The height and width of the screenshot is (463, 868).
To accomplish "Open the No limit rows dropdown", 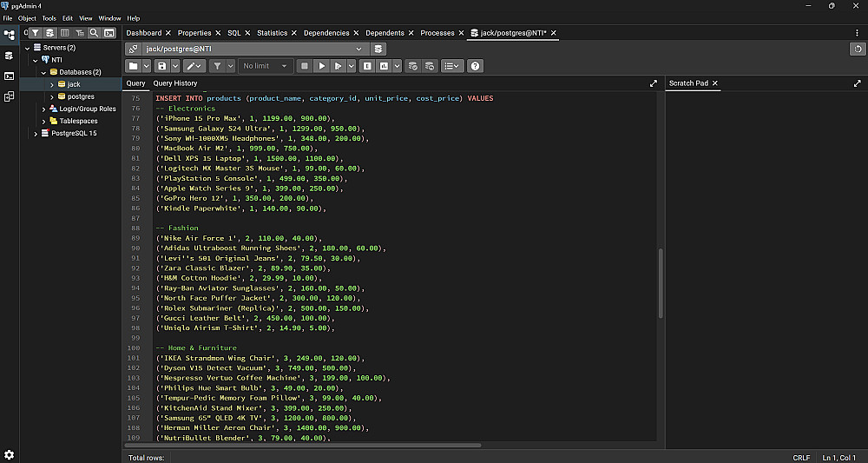I will coord(266,66).
